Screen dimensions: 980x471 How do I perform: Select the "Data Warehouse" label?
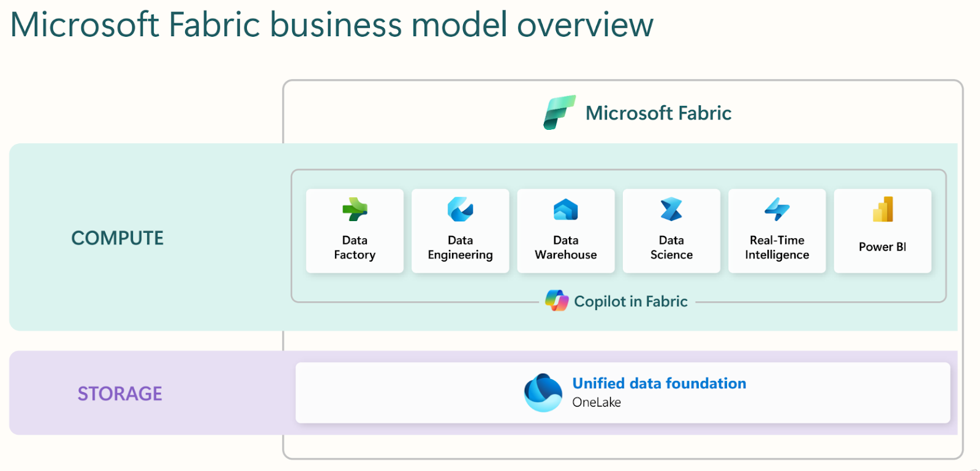coord(566,247)
